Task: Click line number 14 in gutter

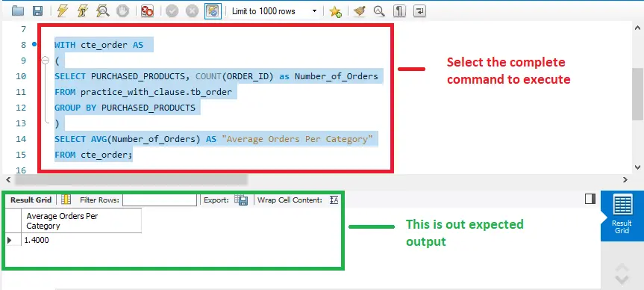Action: tap(21, 139)
